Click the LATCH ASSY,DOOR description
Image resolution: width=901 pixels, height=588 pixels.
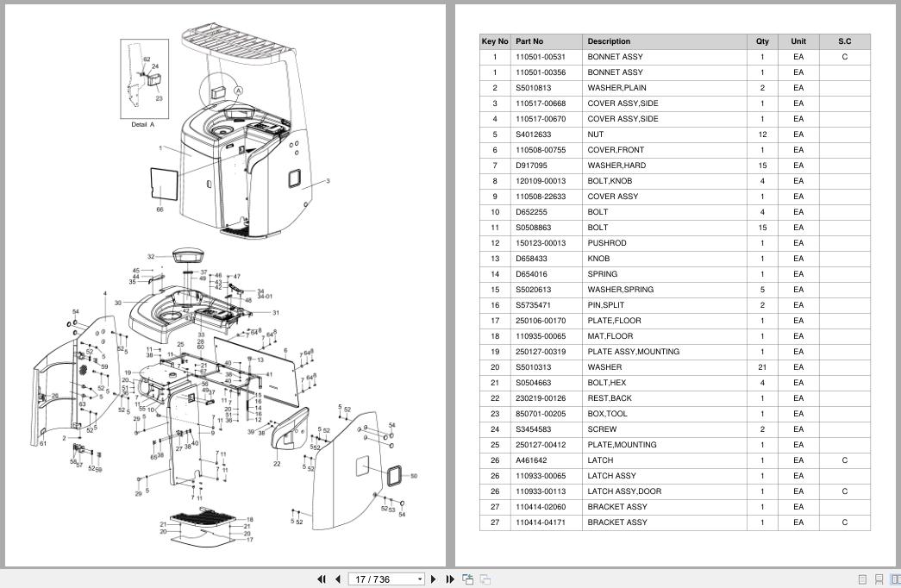[624, 491]
